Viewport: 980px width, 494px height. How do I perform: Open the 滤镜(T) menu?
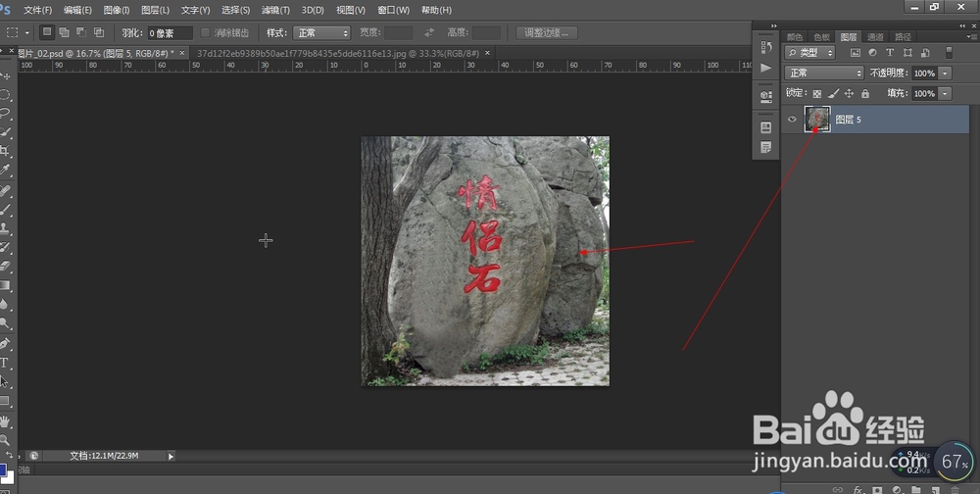click(x=275, y=10)
